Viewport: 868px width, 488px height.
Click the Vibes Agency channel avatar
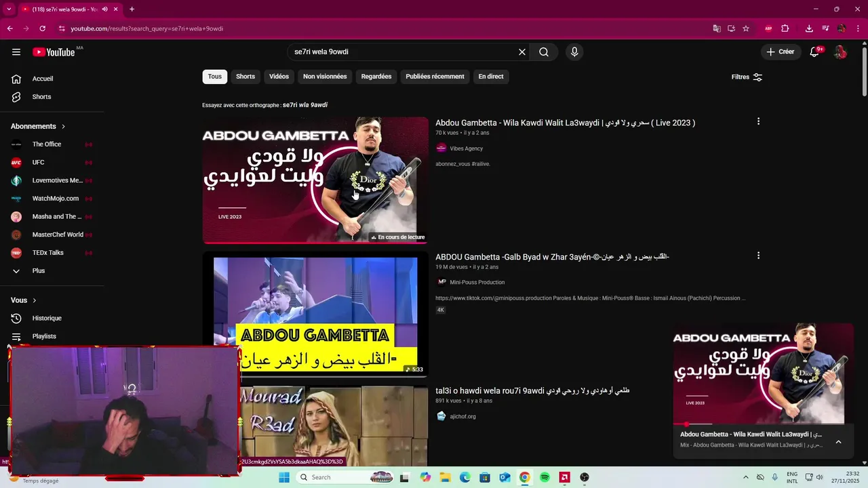tap(441, 148)
